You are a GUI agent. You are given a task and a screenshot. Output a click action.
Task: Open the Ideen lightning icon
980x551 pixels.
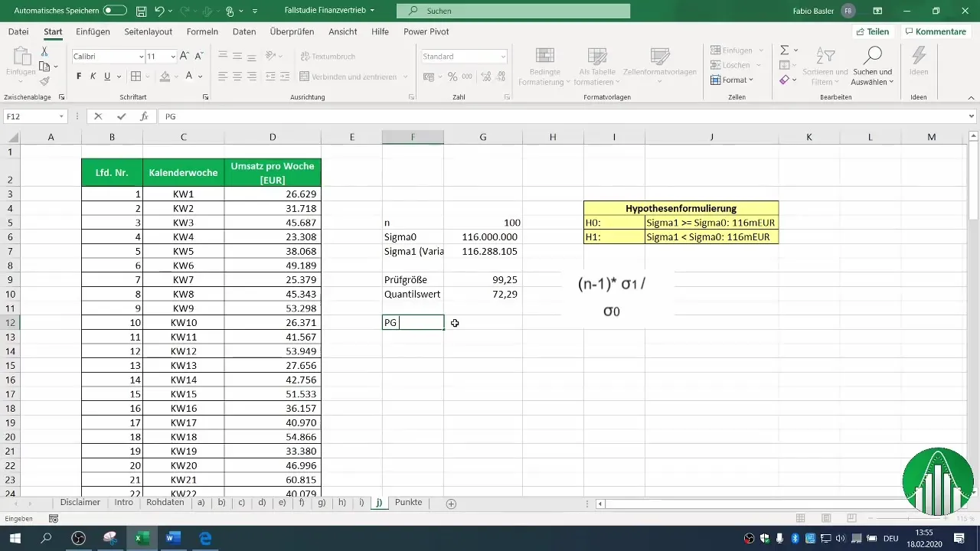coord(919,61)
